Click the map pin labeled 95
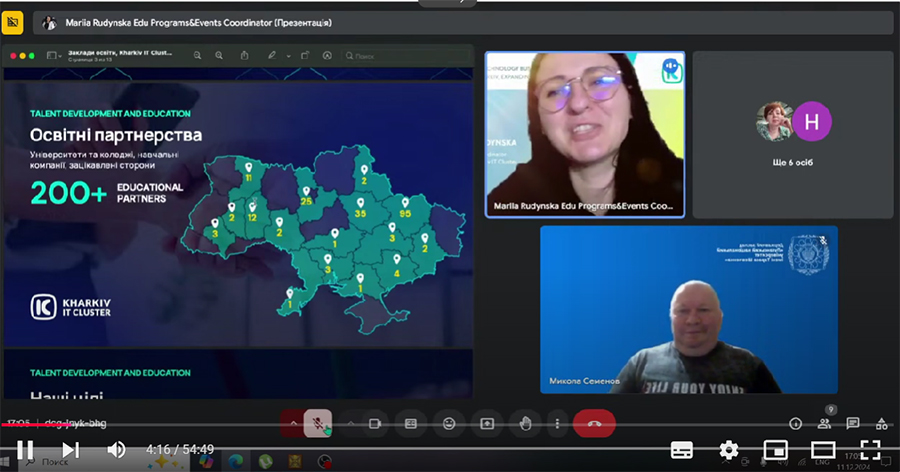Viewport: 900px width, 472px height. pyautogui.click(x=405, y=203)
